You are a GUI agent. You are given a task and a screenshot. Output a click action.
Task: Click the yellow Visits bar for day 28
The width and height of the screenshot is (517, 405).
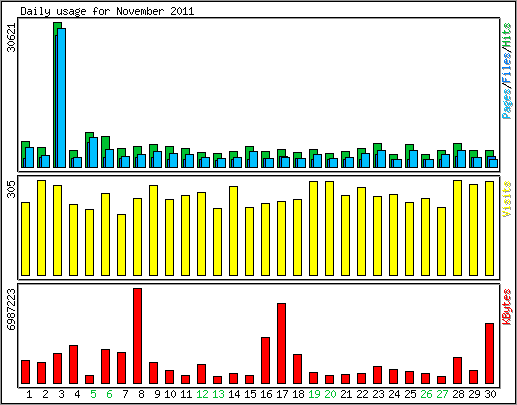(x=457, y=228)
